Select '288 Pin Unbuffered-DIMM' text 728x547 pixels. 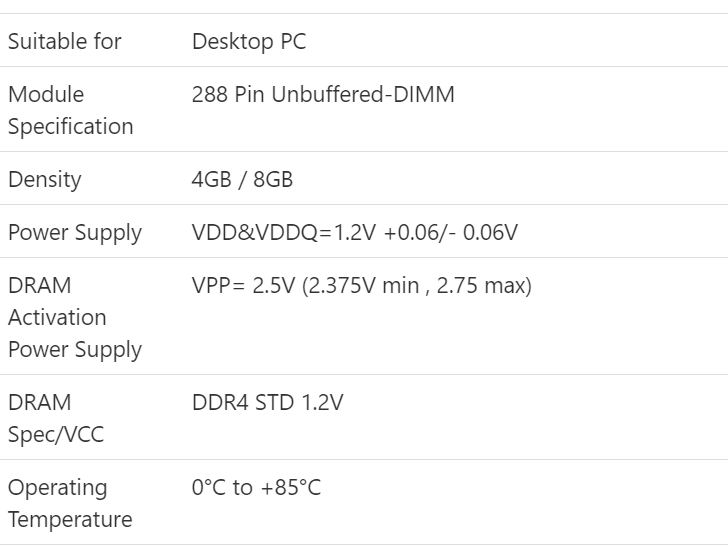pyautogui.click(x=323, y=94)
